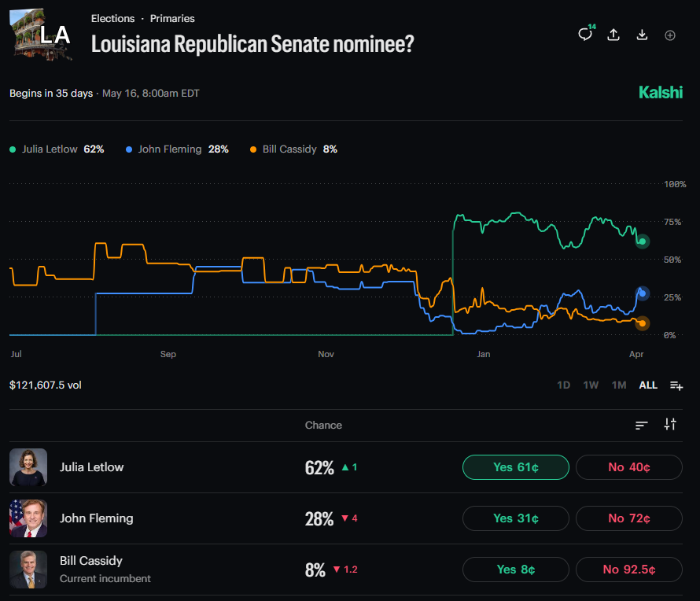Screen dimensions: 700x601
Task: Click Bill Cassidy's orange chart endpoint dot
Action: tap(642, 323)
